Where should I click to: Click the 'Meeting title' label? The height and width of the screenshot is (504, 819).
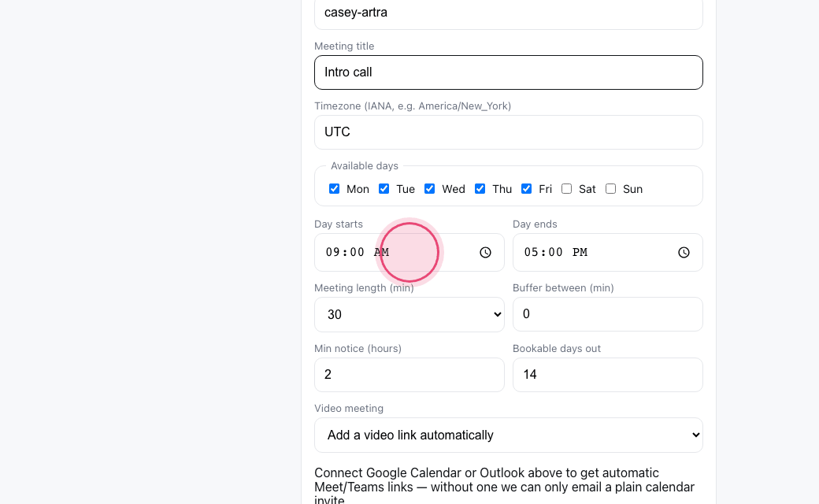pos(344,46)
